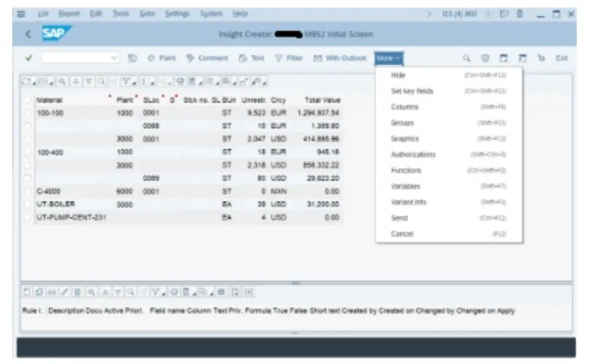Viewport: 593px width, 364px height.
Task: Click the Exit button
Action: click(561, 58)
